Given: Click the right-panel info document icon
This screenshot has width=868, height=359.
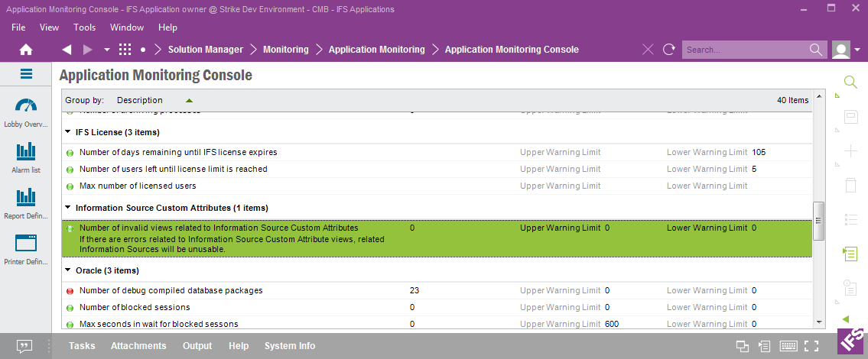Looking at the screenshot, I should (x=850, y=288).
